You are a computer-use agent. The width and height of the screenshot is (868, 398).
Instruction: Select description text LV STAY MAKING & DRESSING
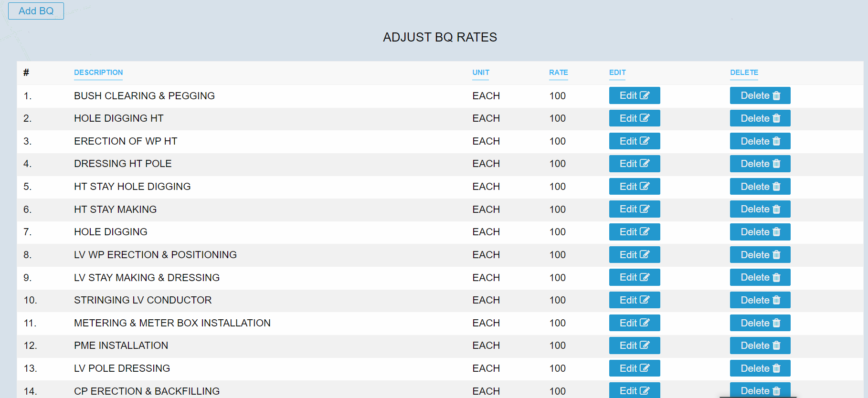147,278
